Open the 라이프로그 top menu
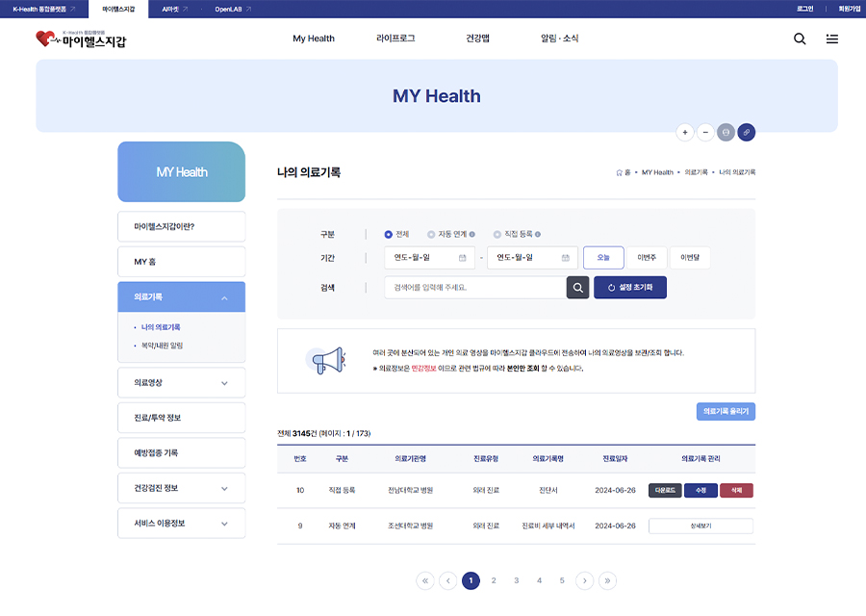866x616 pixels. (395, 38)
